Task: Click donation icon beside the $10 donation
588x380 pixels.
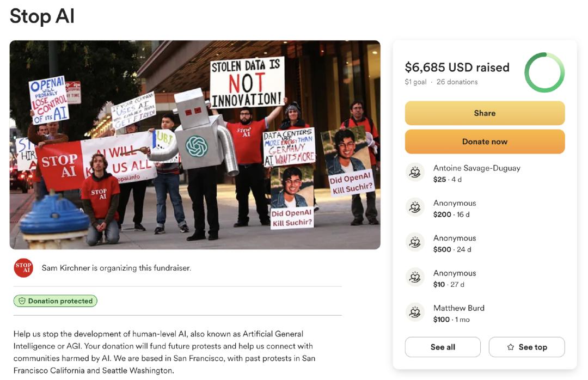Action: pos(415,277)
